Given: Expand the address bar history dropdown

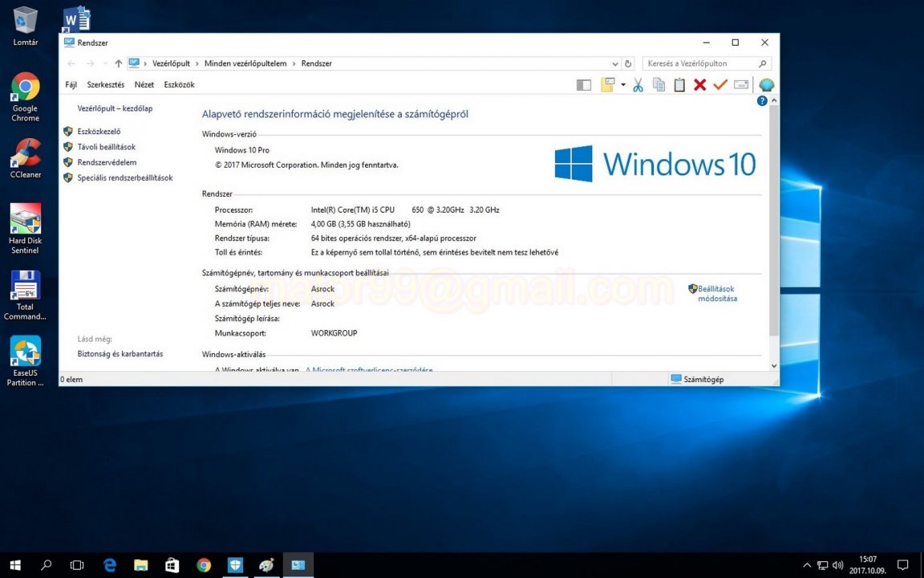Looking at the screenshot, I should coord(615,63).
